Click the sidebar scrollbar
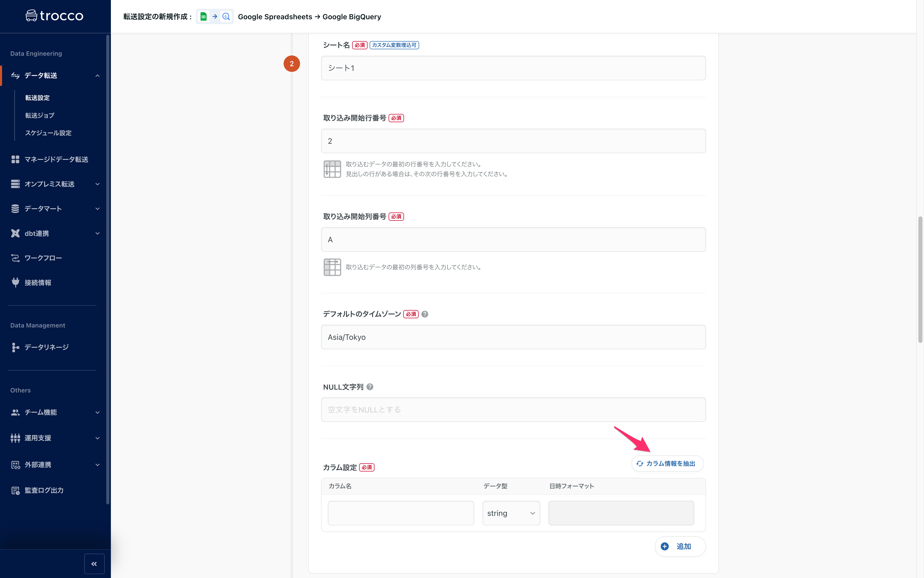 point(108,269)
